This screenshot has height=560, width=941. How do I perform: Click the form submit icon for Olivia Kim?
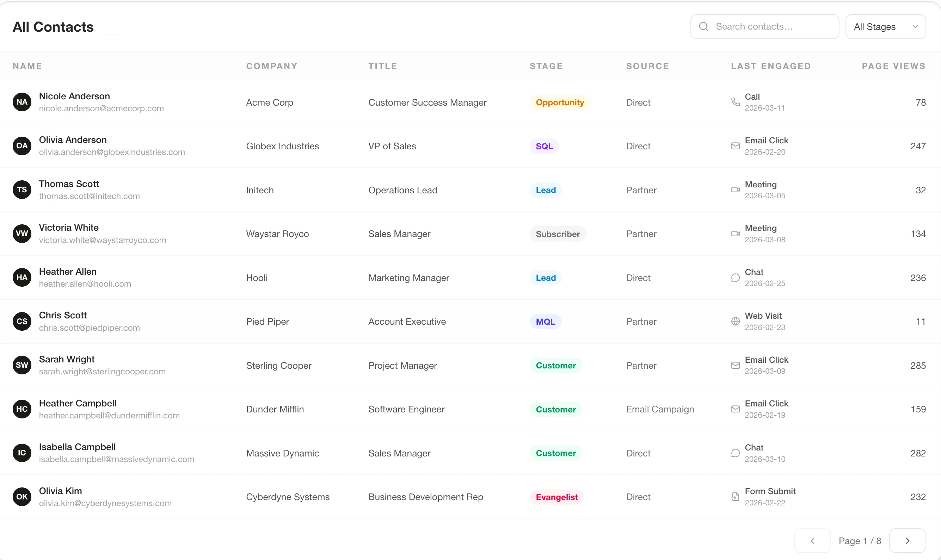[735, 497]
